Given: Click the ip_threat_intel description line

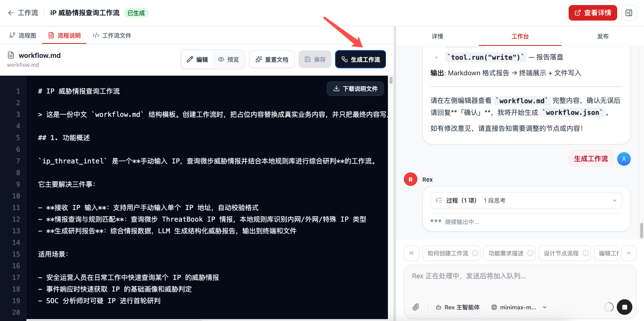Looking at the screenshot, I should click(208, 161).
